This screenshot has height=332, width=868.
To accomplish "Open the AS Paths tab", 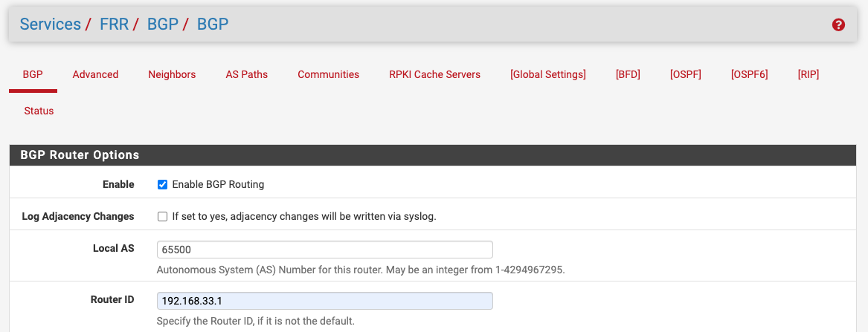I will (246, 74).
